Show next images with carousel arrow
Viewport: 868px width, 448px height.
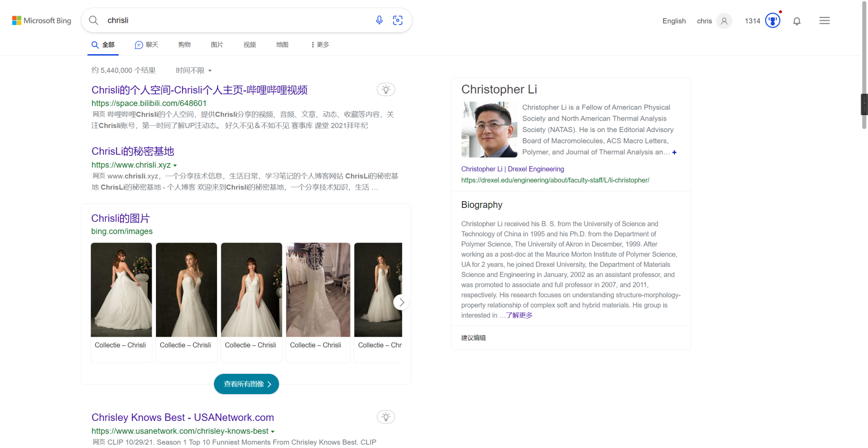401,302
